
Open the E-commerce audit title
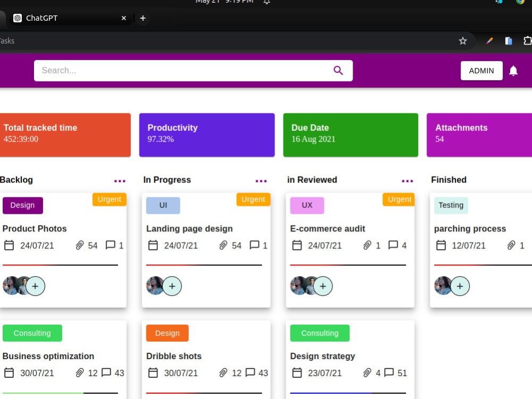tap(327, 229)
